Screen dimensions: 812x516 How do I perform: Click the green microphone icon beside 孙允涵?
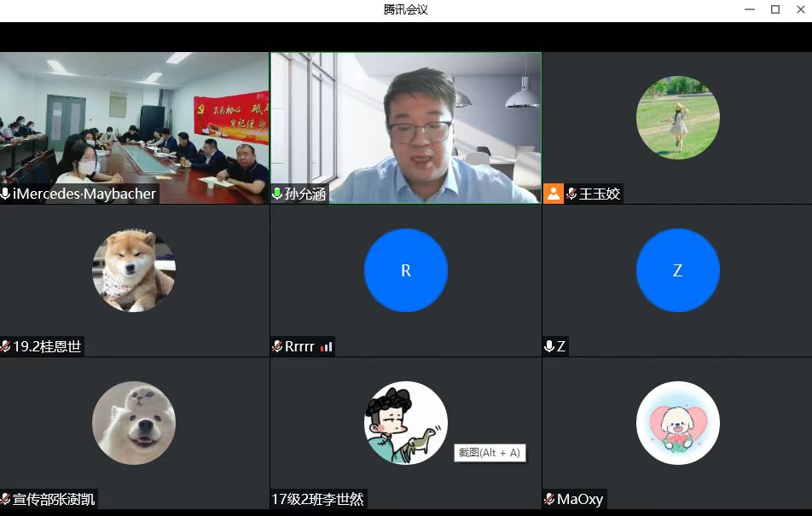point(277,194)
